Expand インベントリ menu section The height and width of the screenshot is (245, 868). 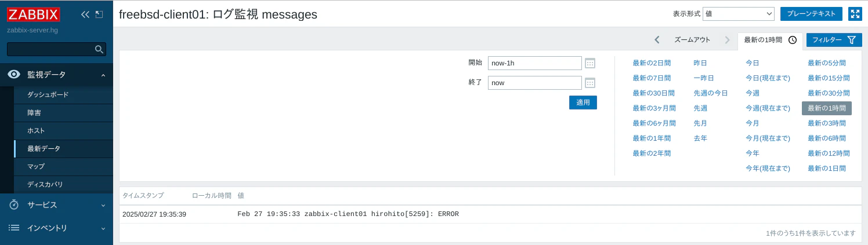(x=56, y=228)
